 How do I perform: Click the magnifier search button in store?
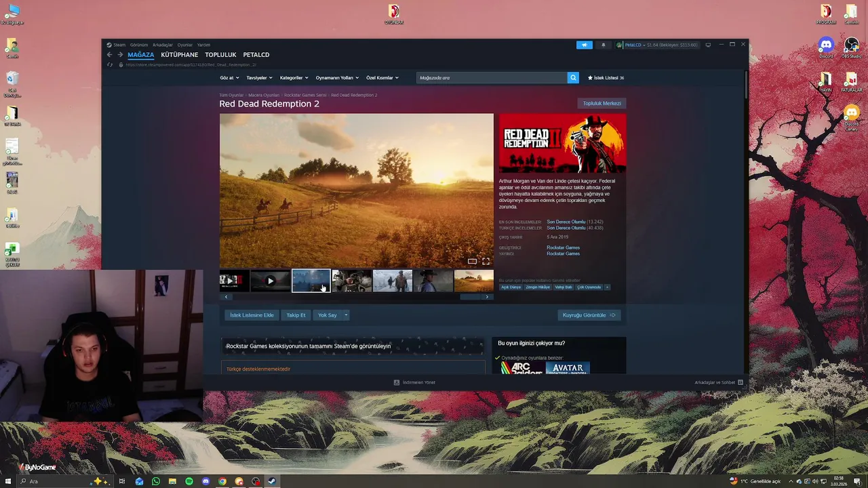(x=573, y=78)
